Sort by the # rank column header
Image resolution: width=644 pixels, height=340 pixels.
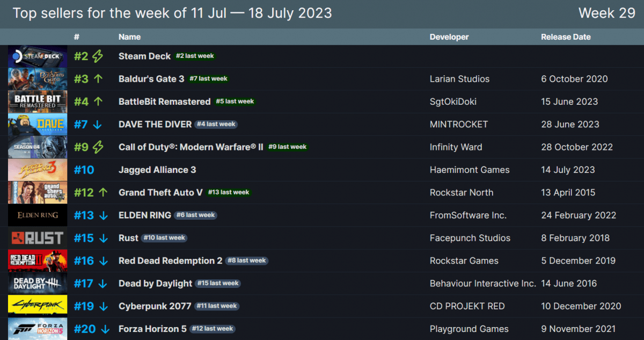(x=77, y=37)
